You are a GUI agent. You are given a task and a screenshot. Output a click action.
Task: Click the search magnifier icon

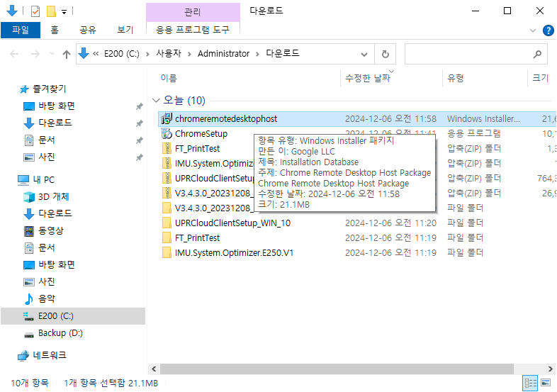point(537,55)
